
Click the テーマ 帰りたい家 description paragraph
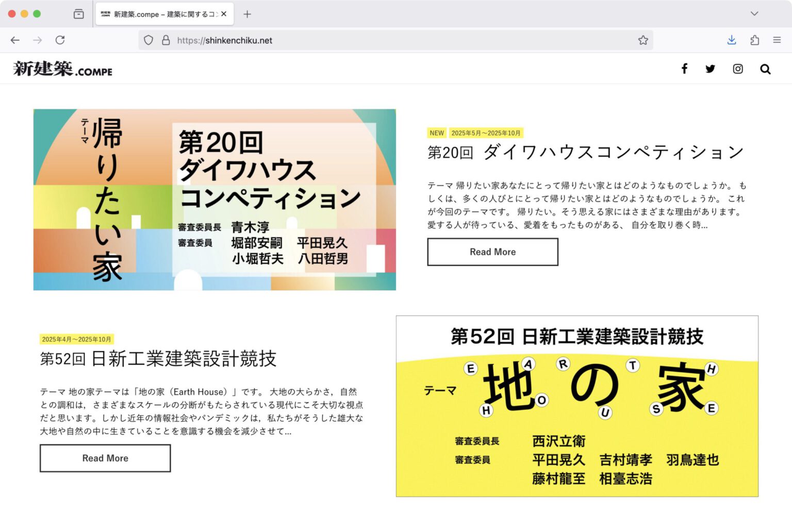coord(587,205)
